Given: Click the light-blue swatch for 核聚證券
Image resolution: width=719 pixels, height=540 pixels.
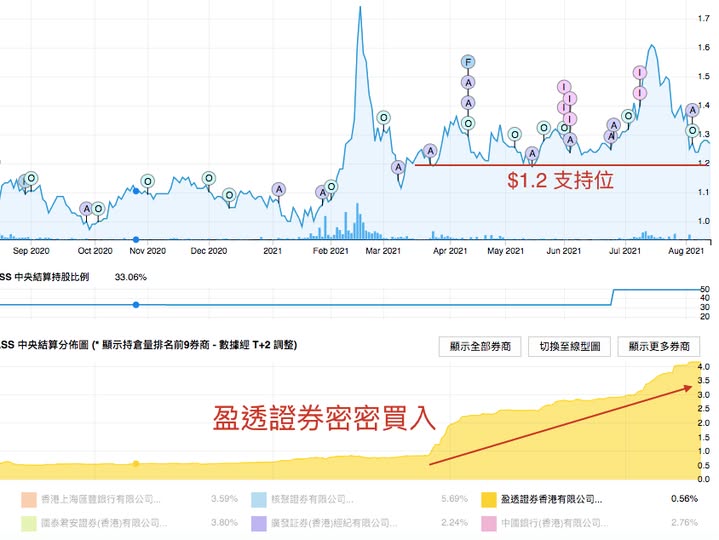Looking at the screenshot, I should (x=259, y=500).
